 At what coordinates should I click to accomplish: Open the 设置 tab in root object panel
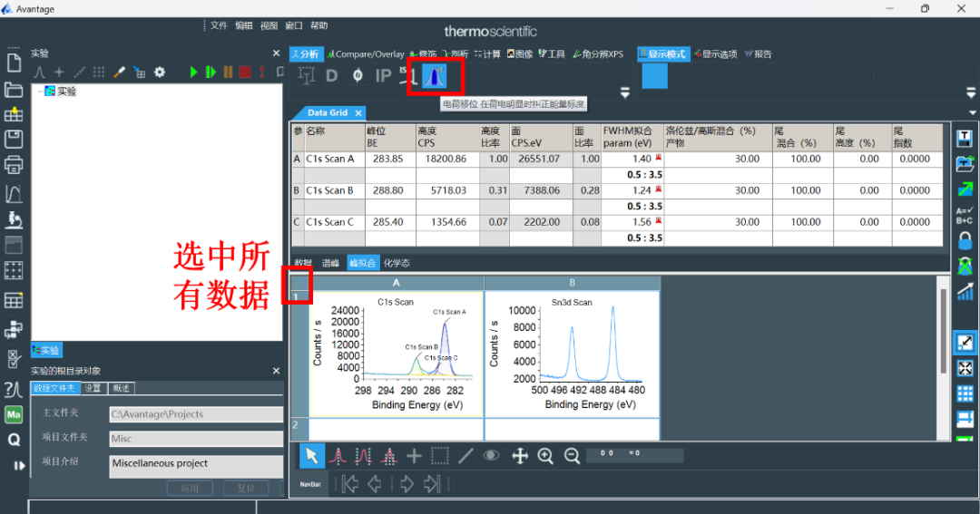93,388
